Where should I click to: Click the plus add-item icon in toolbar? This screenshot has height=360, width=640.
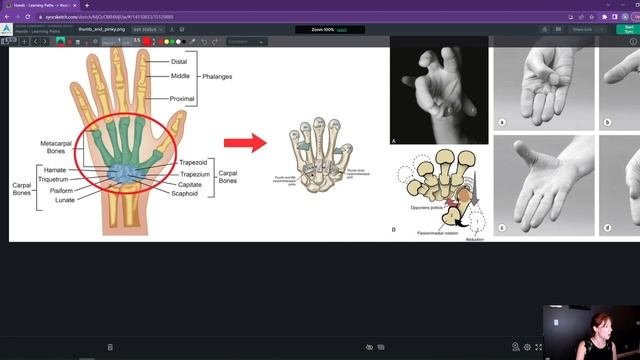point(24,42)
